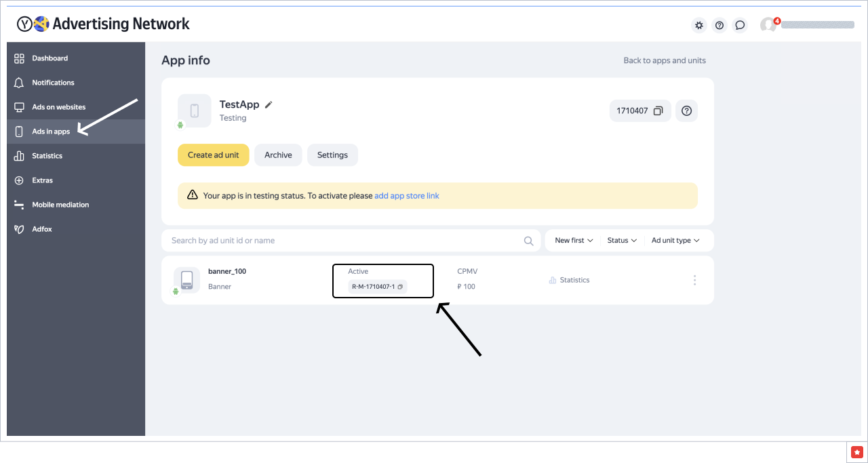Viewport: 868px width, 463px height.
Task: Click the user avatar with notification badge
Action: pos(768,25)
